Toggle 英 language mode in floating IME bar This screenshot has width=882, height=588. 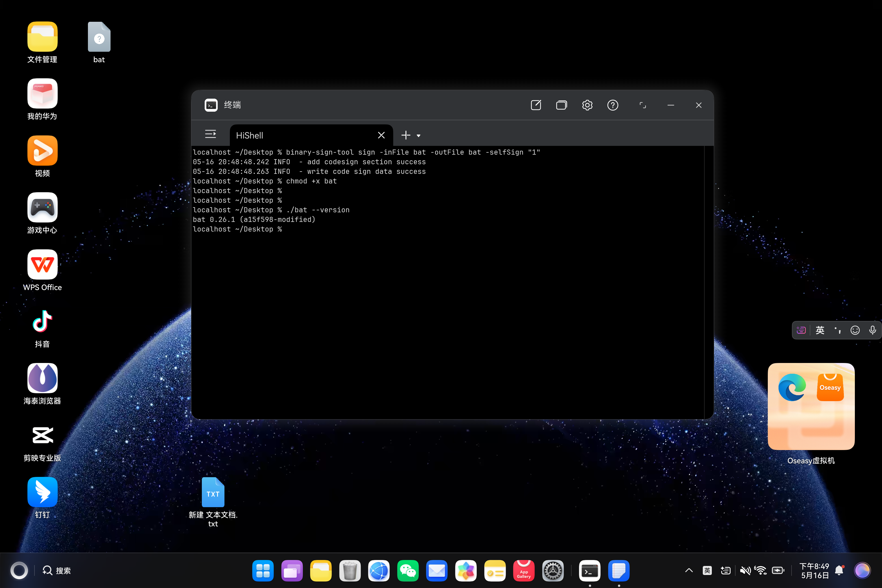pos(820,330)
